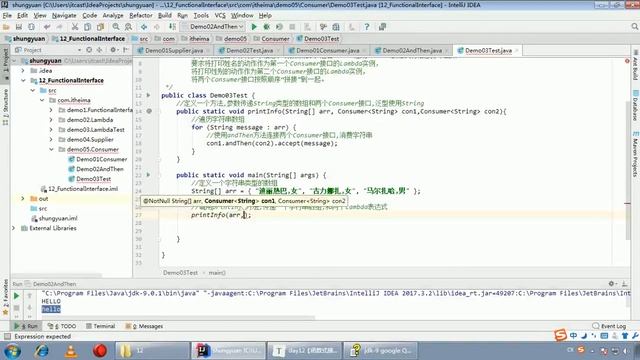Open Run panel settings gear
Screen dimensions: 640x360
[x=611, y=284]
